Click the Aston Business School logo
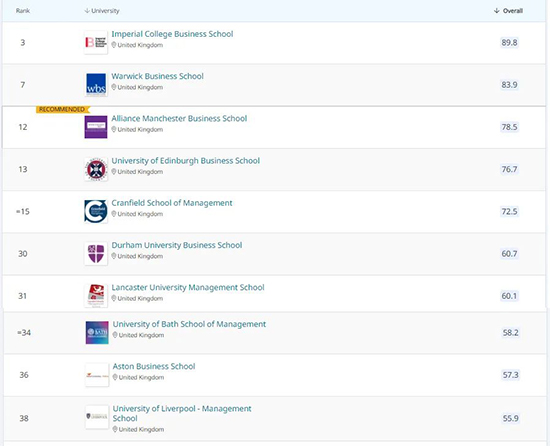 click(x=97, y=375)
